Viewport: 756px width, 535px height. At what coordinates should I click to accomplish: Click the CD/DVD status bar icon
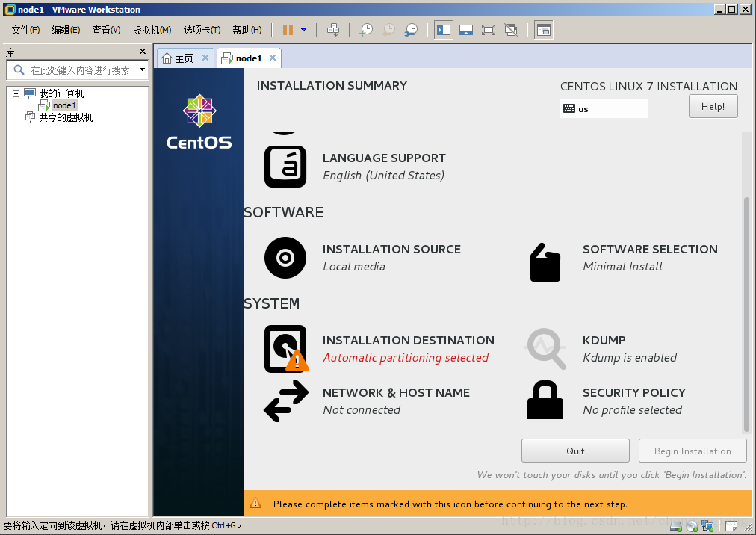tap(692, 526)
